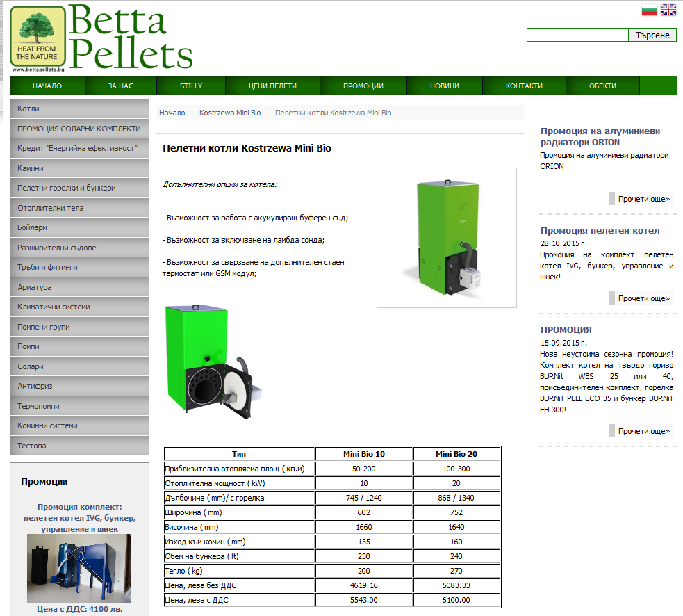Click the IVG pellet boiler promotion photo
Image resolution: width=683 pixels, height=616 pixels.
(x=79, y=568)
